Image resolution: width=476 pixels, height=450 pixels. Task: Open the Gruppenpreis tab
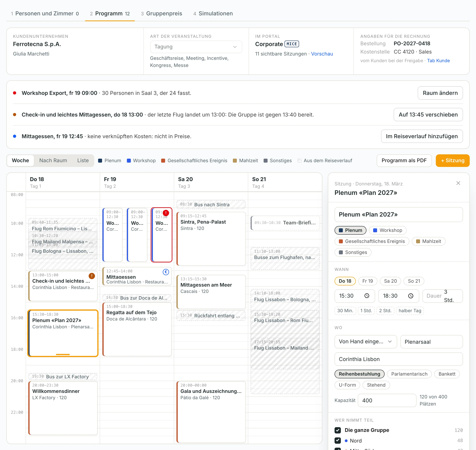coord(162,14)
